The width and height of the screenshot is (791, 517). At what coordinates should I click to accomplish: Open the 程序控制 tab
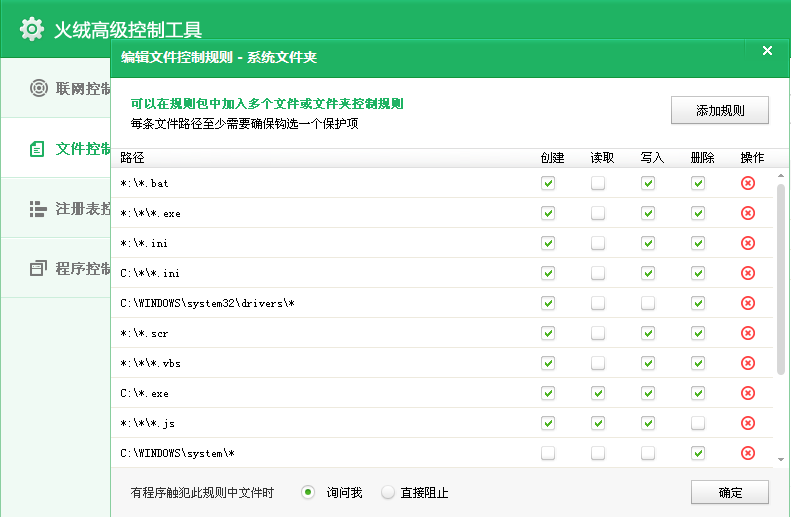pyautogui.click(x=55, y=268)
